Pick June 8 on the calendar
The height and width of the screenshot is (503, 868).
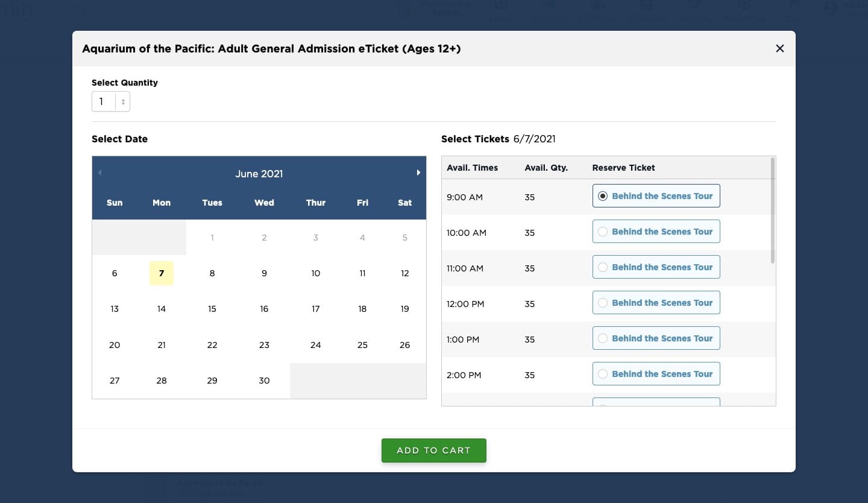(212, 273)
